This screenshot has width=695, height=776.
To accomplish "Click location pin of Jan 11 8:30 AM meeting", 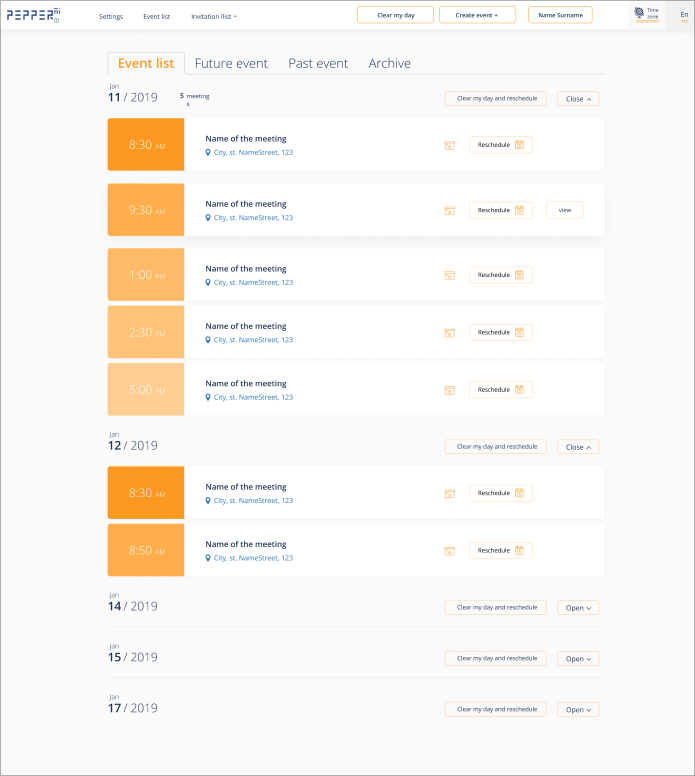I will (208, 152).
